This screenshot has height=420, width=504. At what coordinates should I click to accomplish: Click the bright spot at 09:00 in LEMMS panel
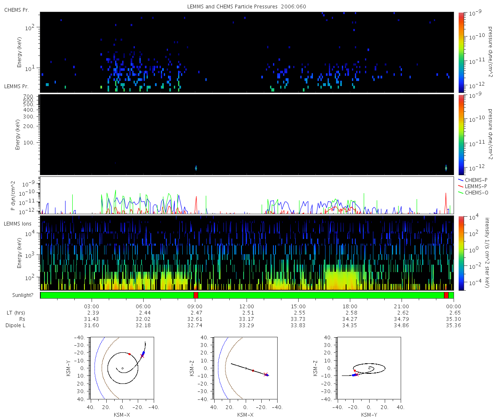click(196, 168)
